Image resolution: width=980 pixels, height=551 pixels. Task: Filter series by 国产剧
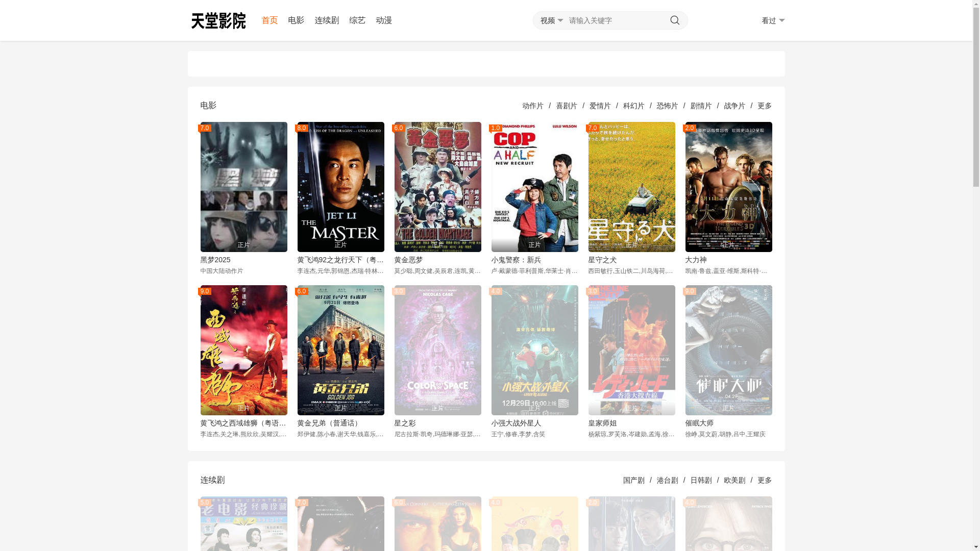634,480
